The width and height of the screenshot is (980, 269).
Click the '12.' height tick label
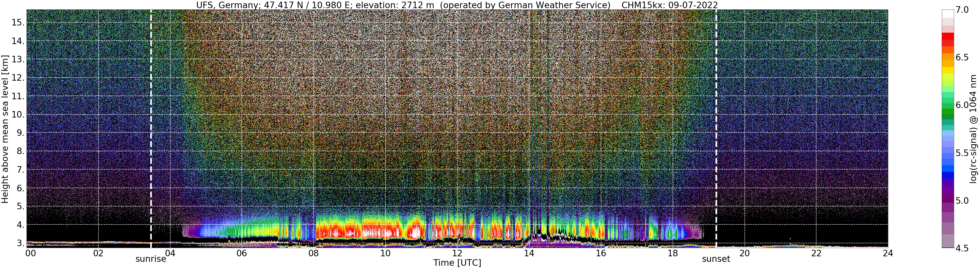click(18, 78)
